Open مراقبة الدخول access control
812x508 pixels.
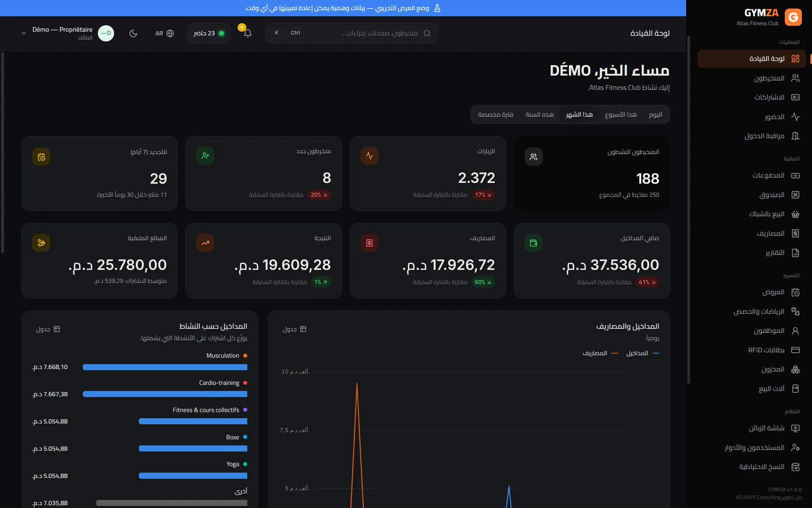752,136
